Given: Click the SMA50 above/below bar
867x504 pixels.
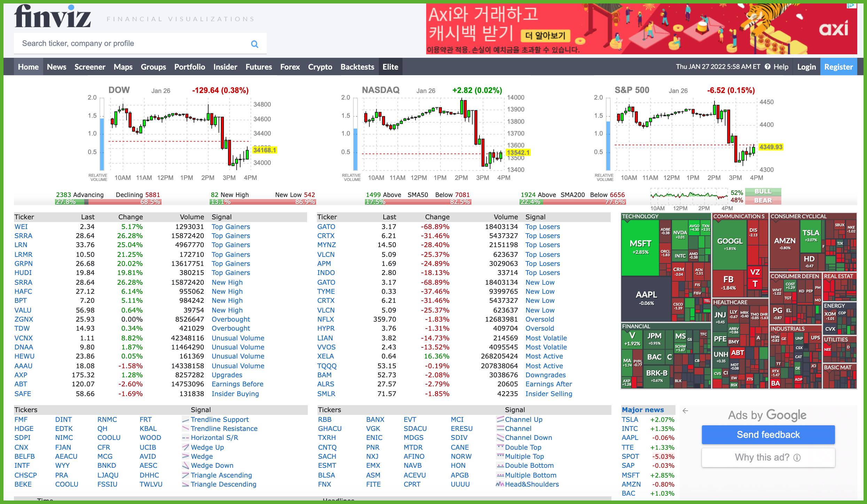Looking at the screenshot, I should [418, 202].
